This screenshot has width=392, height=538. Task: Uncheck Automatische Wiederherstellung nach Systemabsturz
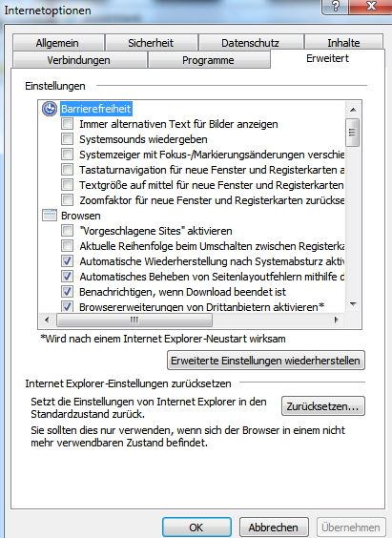(67, 261)
